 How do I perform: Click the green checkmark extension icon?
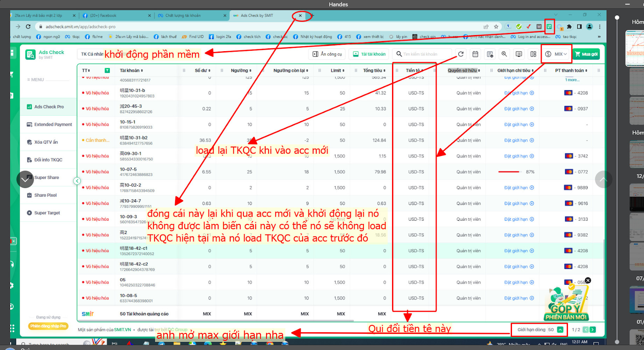(x=519, y=27)
